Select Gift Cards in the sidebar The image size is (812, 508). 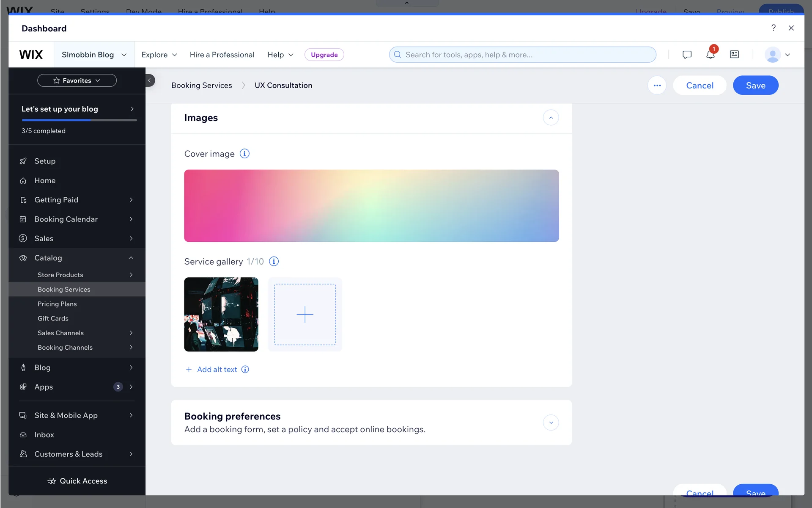click(53, 318)
